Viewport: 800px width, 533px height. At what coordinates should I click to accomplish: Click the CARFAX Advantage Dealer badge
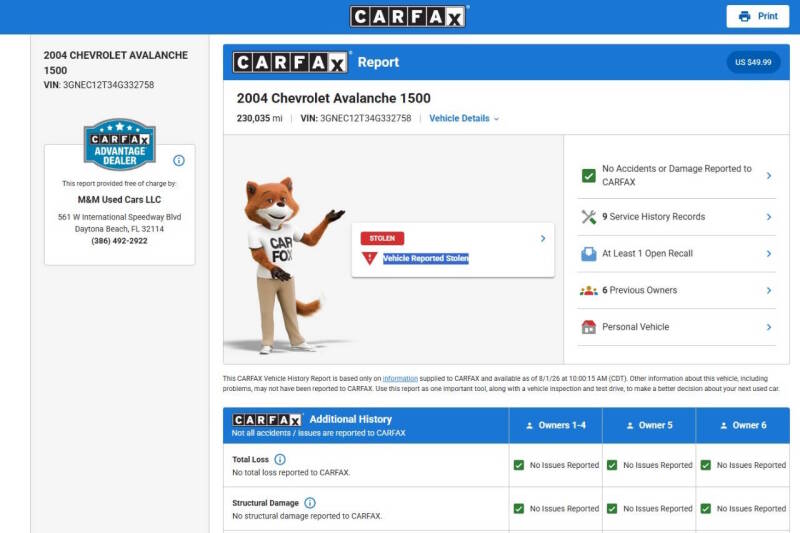[119, 144]
